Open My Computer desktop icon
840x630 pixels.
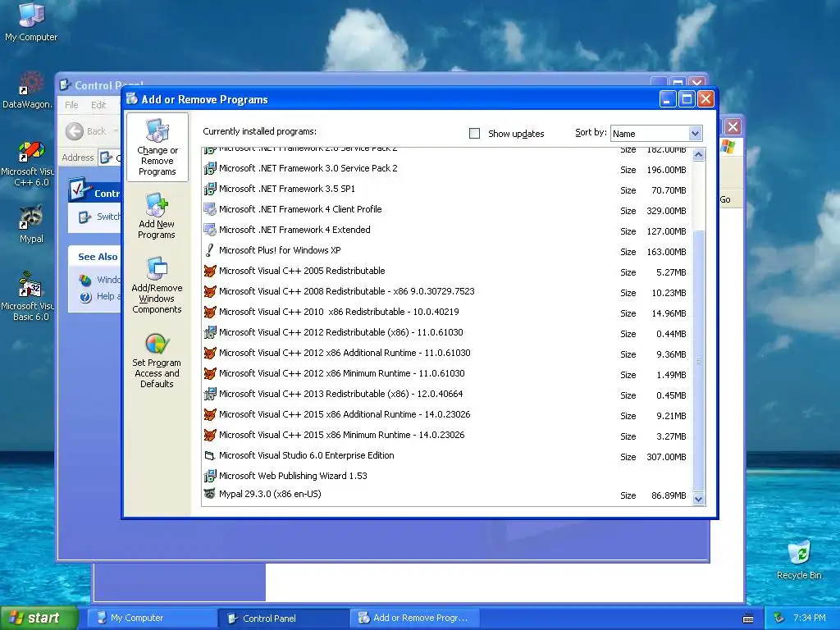[x=31, y=21]
